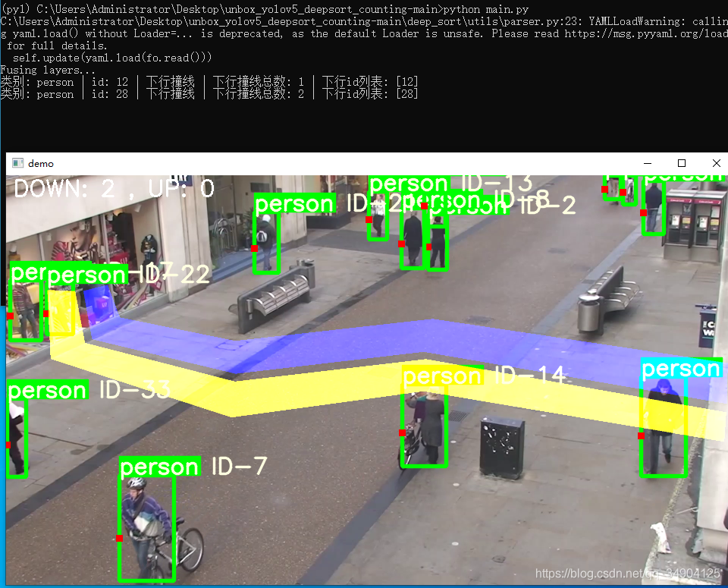The width and height of the screenshot is (728, 588).
Task: Close the demo window
Action: pyautogui.click(x=716, y=163)
